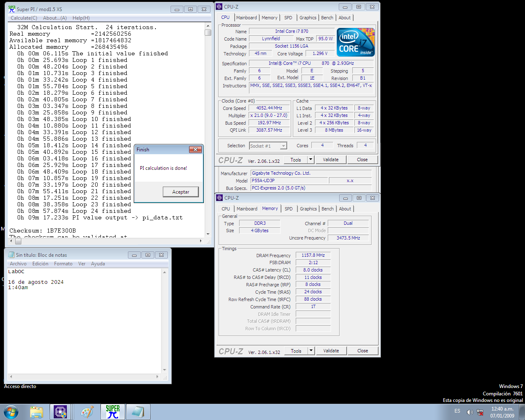Click Validate in lower CPU-Z window

[331, 351]
